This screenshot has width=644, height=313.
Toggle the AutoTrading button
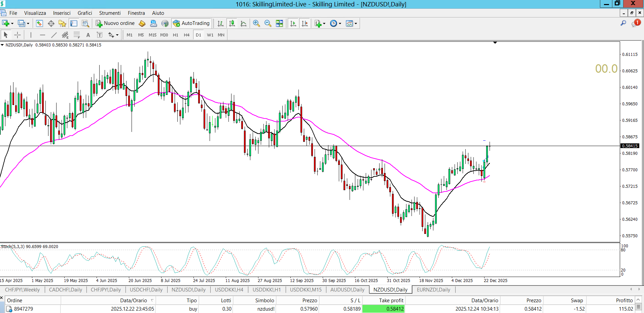pos(191,23)
